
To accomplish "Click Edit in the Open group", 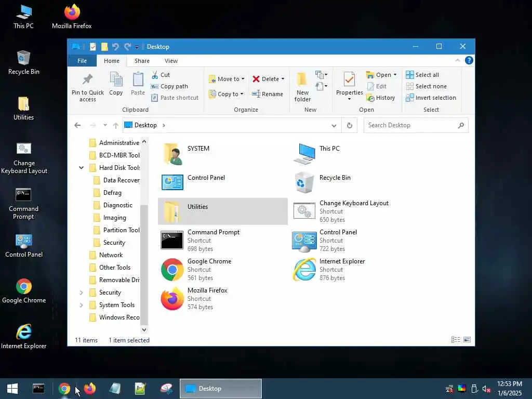I will [x=377, y=86].
